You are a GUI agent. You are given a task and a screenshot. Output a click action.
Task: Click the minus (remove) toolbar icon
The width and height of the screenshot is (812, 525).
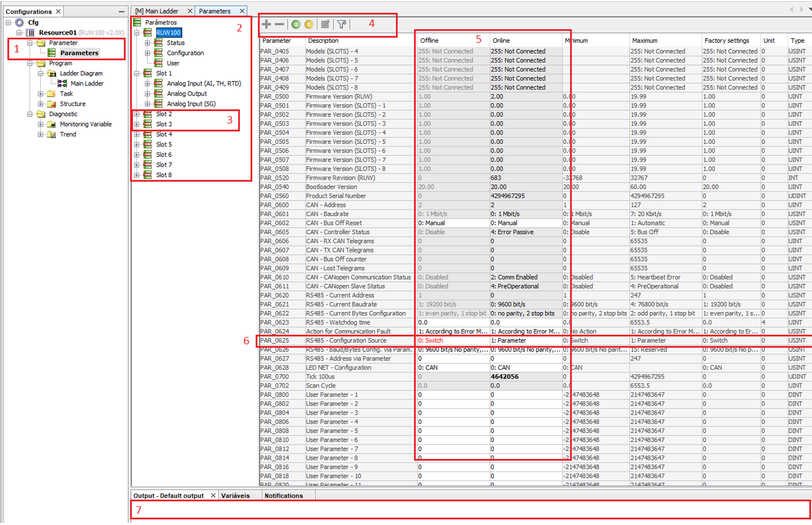279,24
